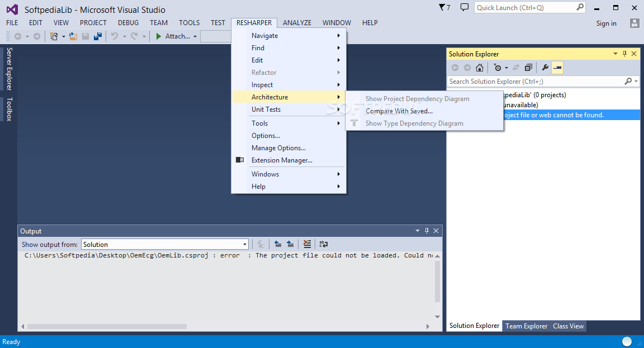This screenshot has height=348, width=644.
Task: Switch to the Team Explorer tab
Action: pyautogui.click(x=526, y=326)
